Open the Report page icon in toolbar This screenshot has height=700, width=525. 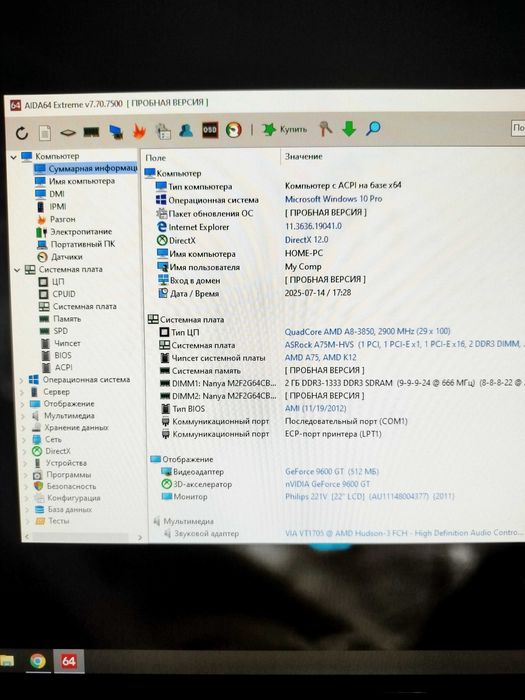click(45, 133)
